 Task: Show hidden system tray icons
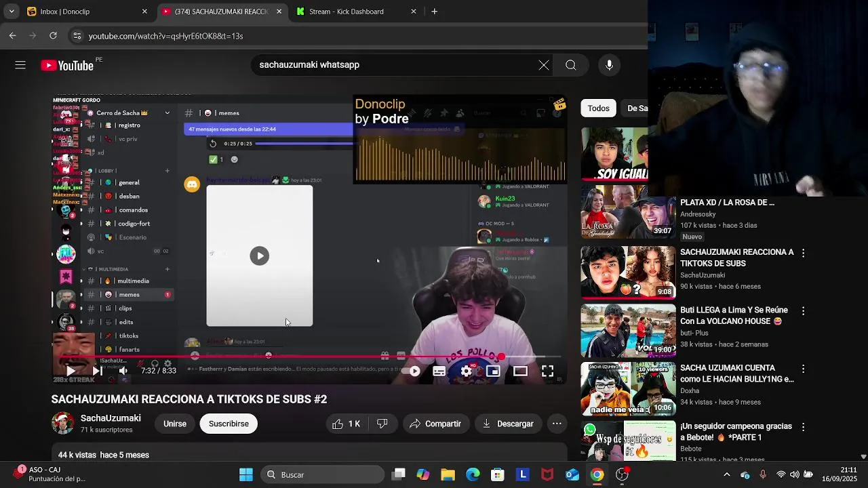click(x=727, y=474)
